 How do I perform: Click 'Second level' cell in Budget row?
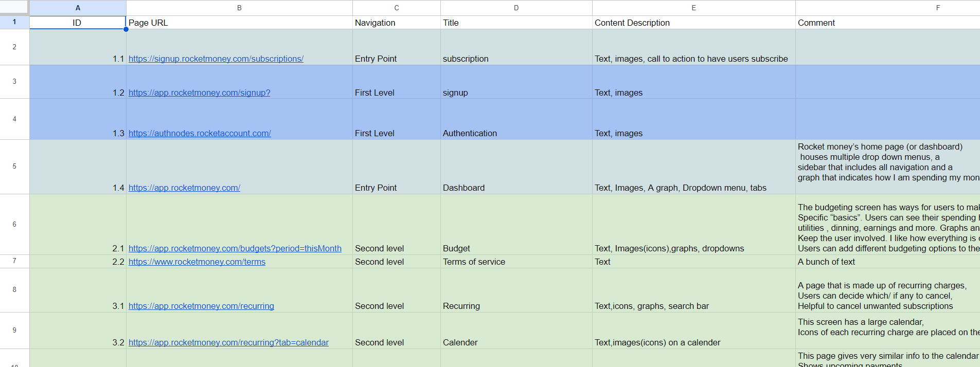coord(397,224)
